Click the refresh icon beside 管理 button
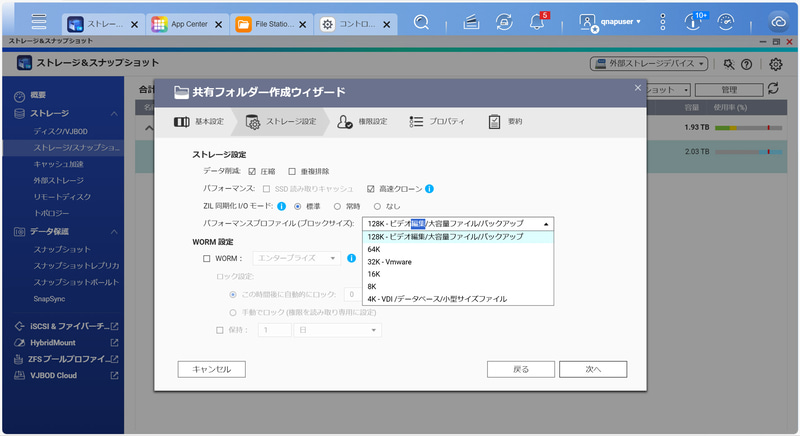The image size is (800, 436). click(773, 88)
